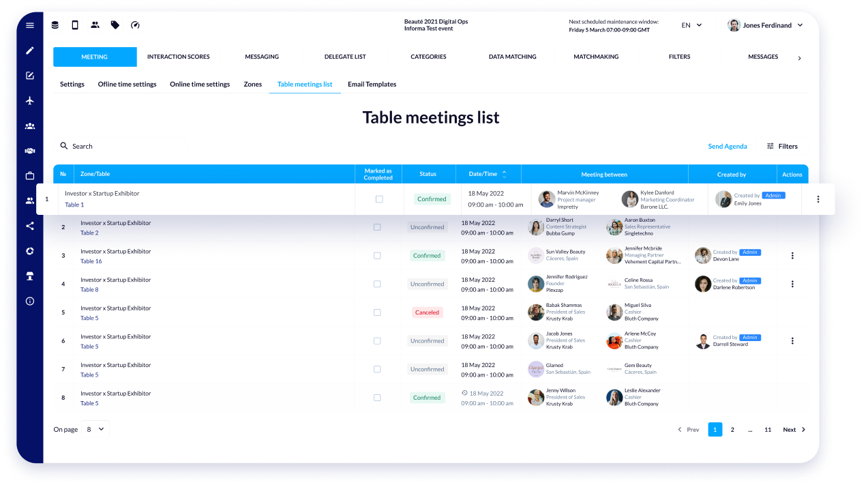Open the handshake icon in sidebar

pyautogui.click(x=30, y=151)
